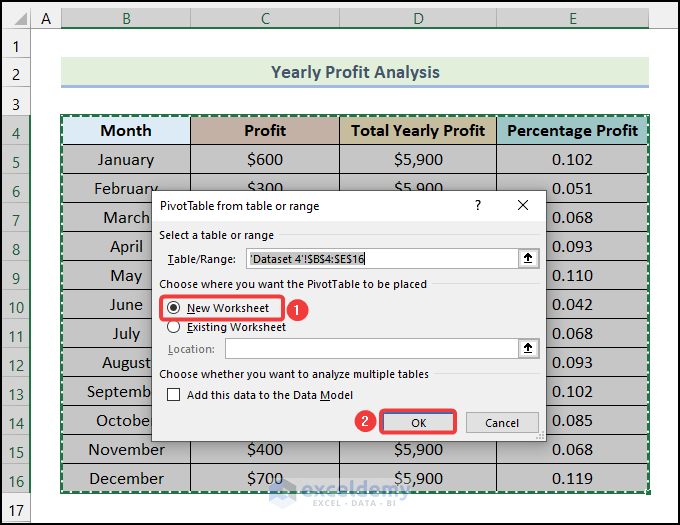Click the $5,900 cell in December row
This screenshot has width=680, height=525.
(x=418, y=479)
